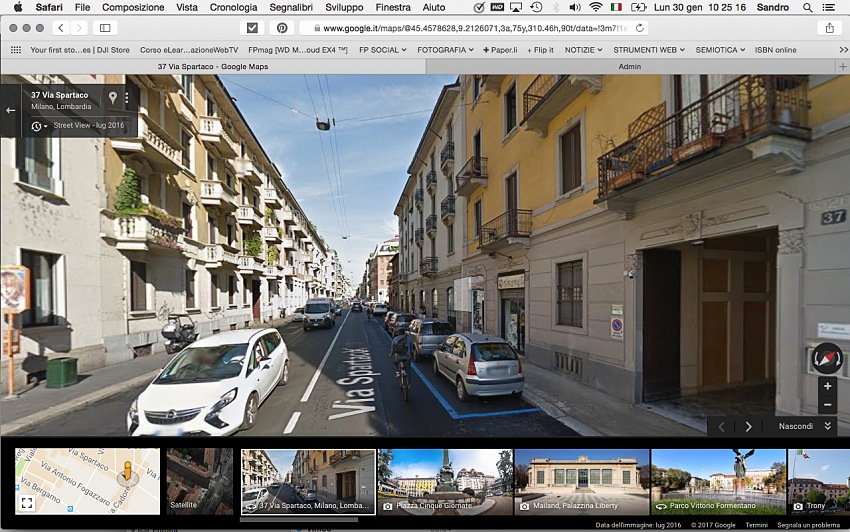The width and height of the screenshot is (850, 532).
Task: Expand the mini map in the bottom strip
Action: 27,503
